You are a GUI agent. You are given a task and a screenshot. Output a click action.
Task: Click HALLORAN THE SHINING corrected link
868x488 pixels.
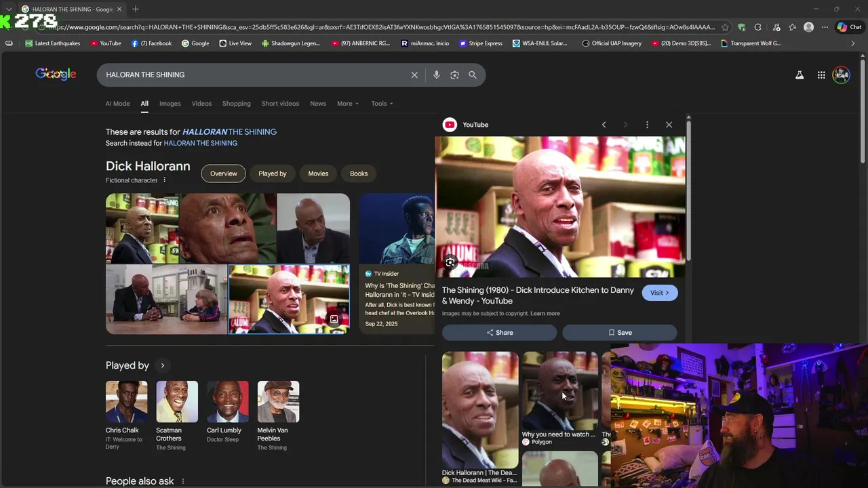(x=229, y=131)
